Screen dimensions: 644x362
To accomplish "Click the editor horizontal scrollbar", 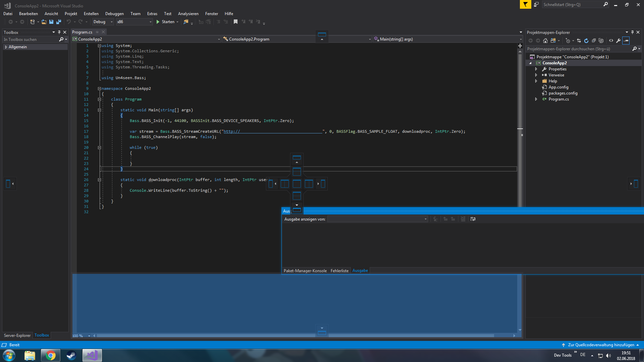I will click(x=295, y=336).
